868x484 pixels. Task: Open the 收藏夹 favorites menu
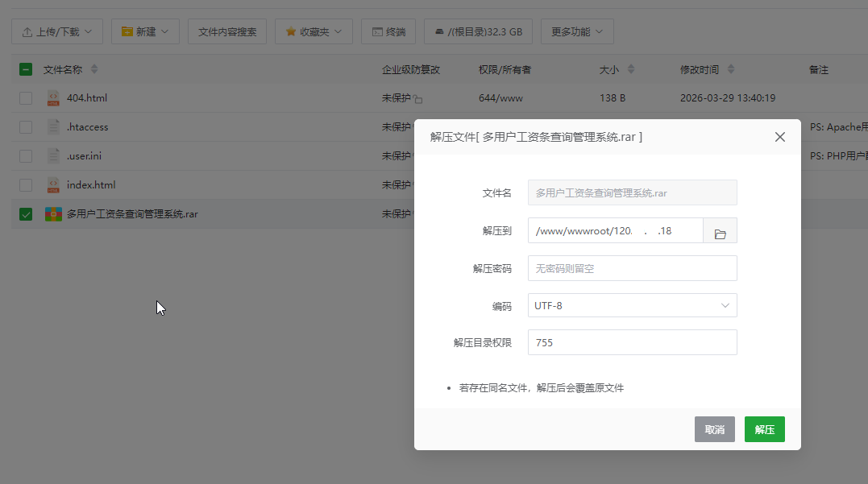click(314, 31)
